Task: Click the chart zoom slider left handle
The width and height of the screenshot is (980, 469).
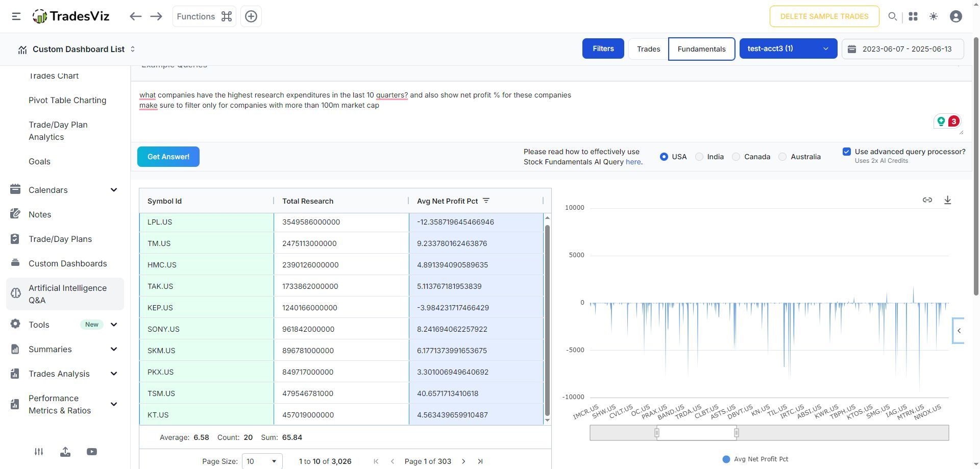Action: (657, 433)
